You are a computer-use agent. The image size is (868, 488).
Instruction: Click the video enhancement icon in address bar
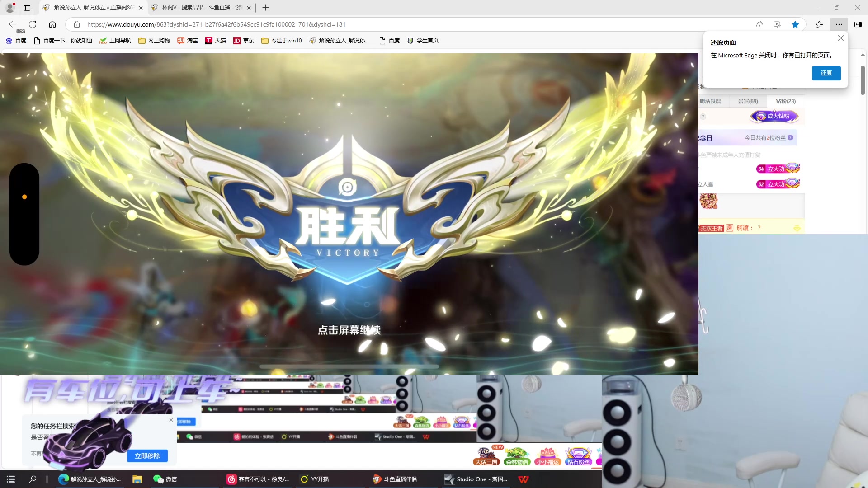point(777,24)
